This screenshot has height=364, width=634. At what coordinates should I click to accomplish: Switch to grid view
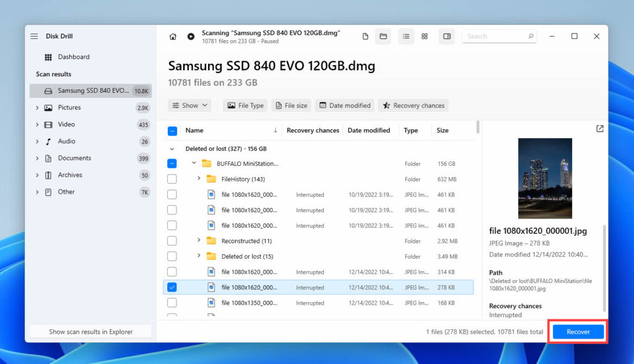click(x=425, y=36)
